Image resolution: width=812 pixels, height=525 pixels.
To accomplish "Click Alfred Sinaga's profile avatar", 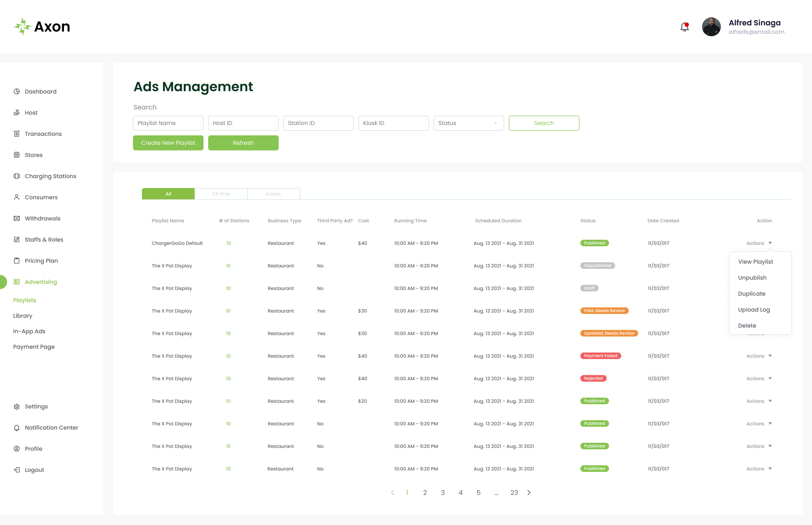I will tap(711, 27).
